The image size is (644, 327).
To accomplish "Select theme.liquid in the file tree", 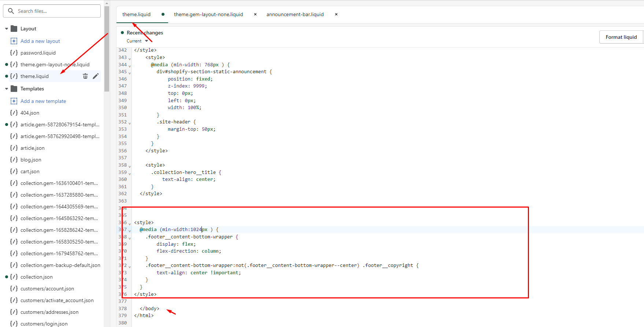I will tap(34, 76).
